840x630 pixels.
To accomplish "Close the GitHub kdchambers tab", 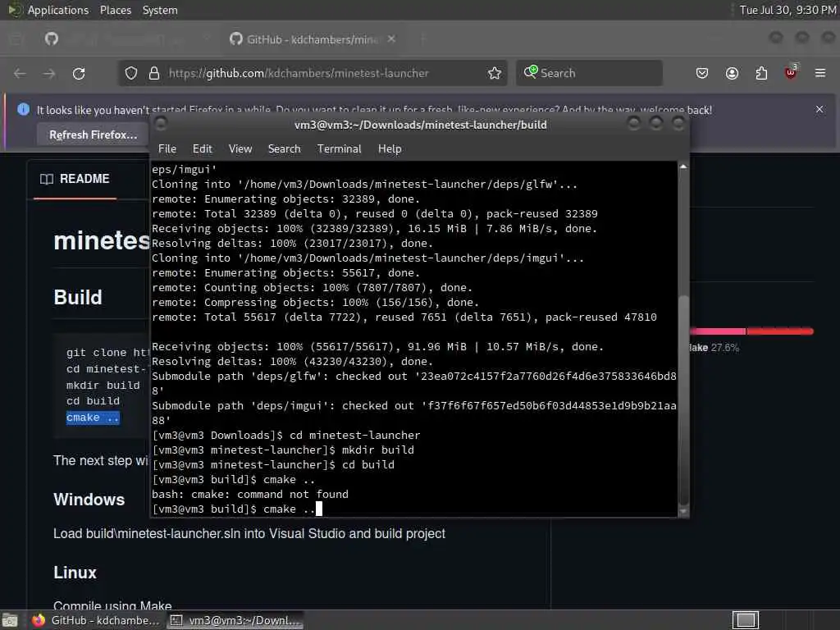I will click(391, 39).
